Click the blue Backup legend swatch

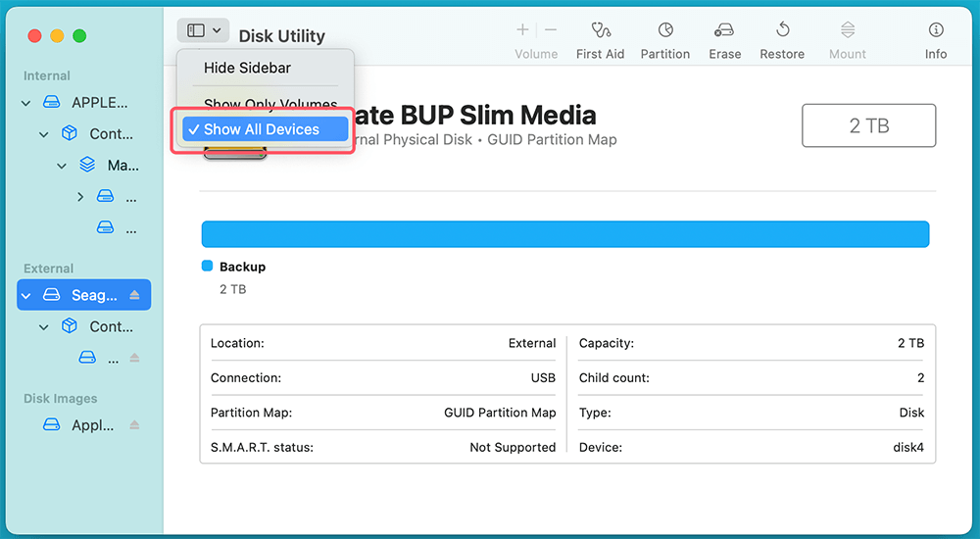coord(207,266)
